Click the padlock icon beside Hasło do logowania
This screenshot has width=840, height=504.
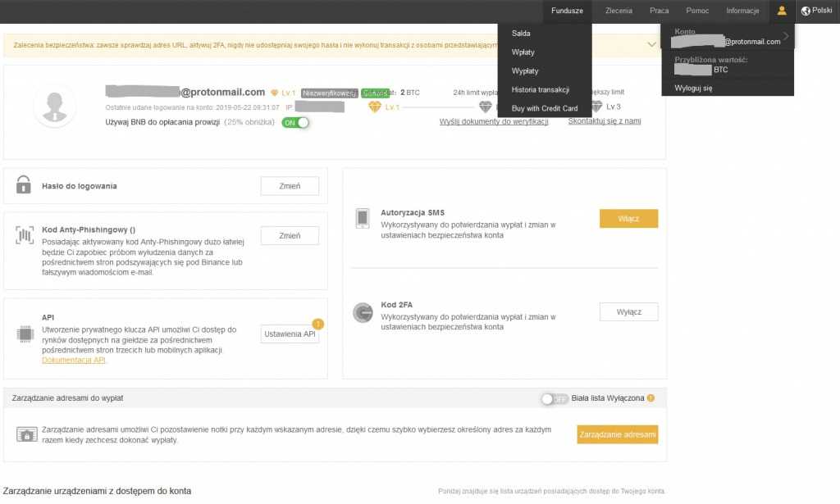pos(24,186)
